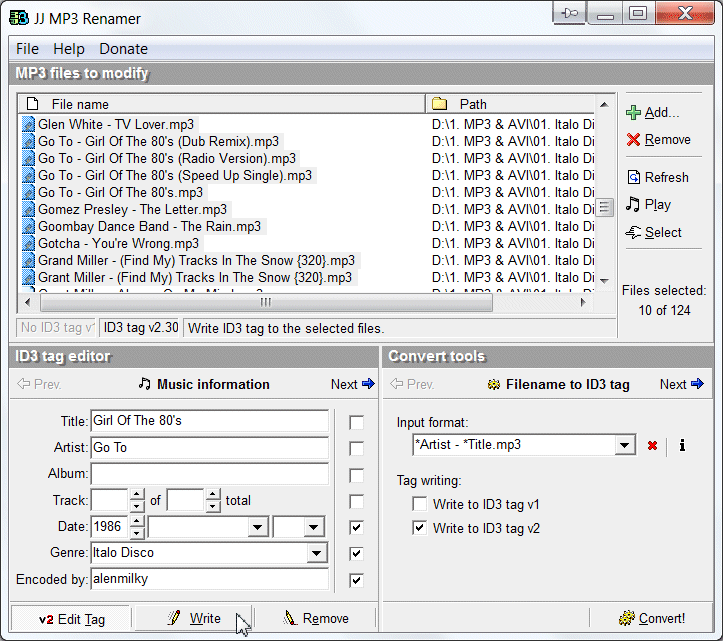Click the Encoded by input field
Screen dimensions: 723x641
(x=210, y=579)
